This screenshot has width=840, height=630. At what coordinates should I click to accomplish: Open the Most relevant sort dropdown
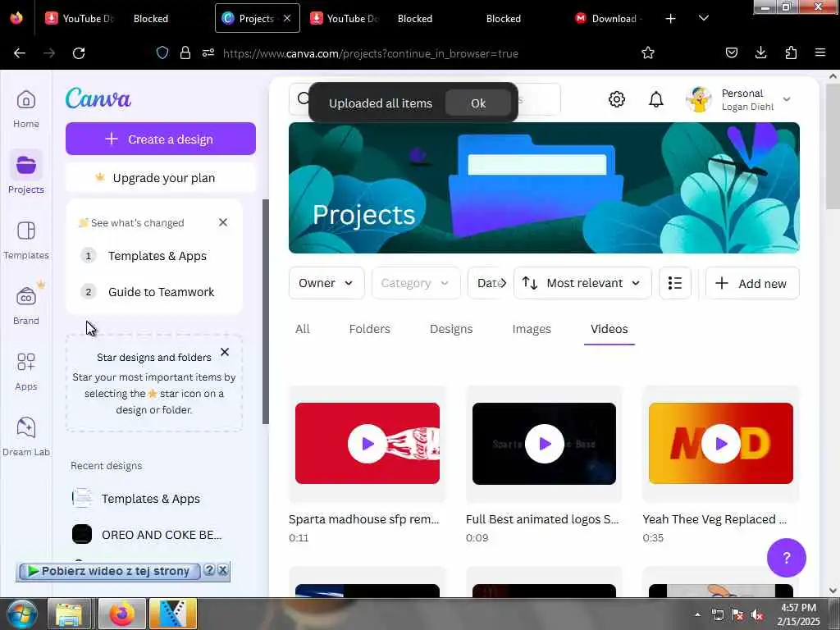click(582, 283)
